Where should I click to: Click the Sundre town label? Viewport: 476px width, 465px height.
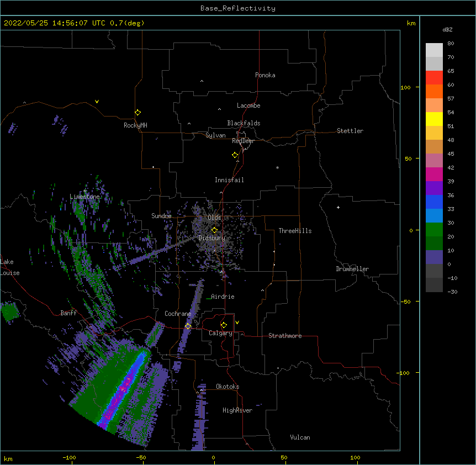click(x=161, y=216)
